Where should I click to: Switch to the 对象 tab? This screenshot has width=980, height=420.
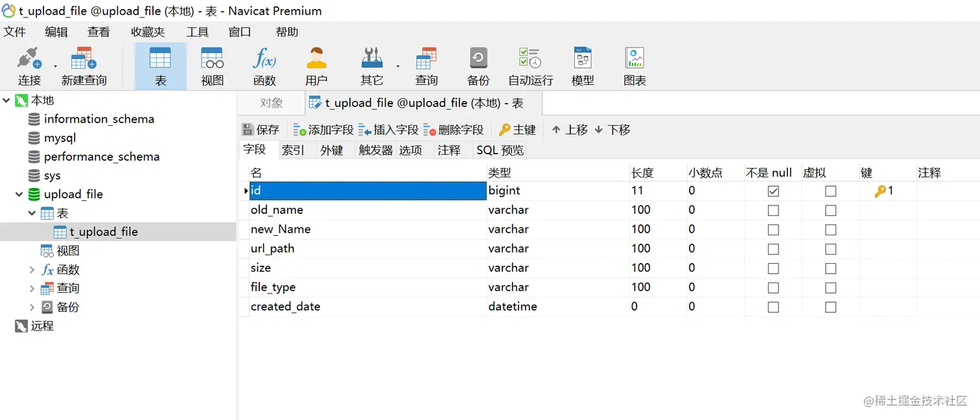click(x=272, y=103)
